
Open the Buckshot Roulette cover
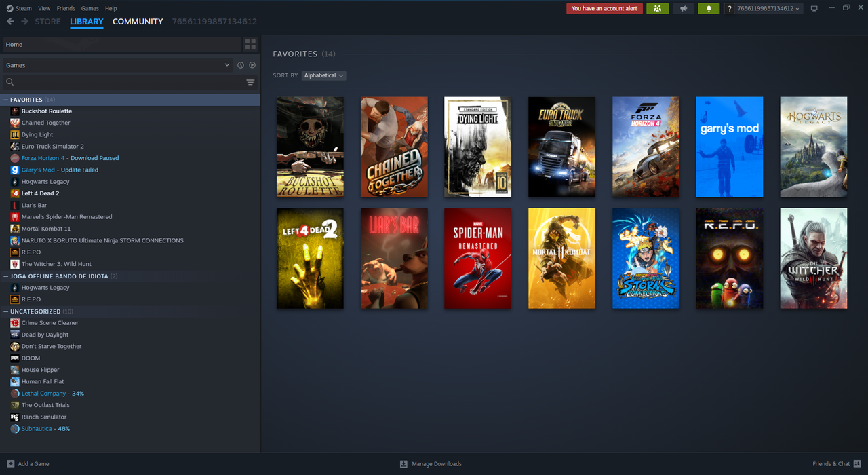(x=310, y=147)
